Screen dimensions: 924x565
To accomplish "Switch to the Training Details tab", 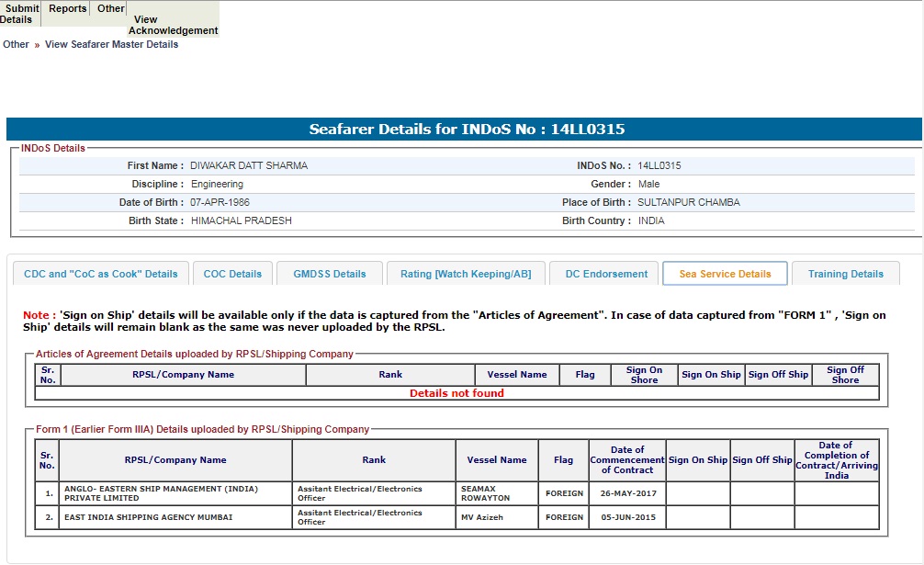I will tap(845, 274).
